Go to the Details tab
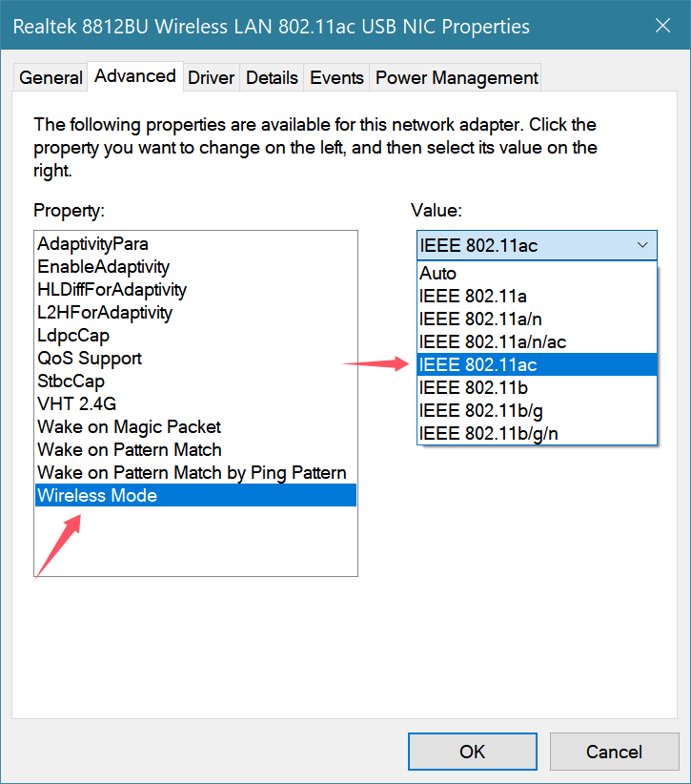This screenshot has height=784, width=691. [272, 77]
